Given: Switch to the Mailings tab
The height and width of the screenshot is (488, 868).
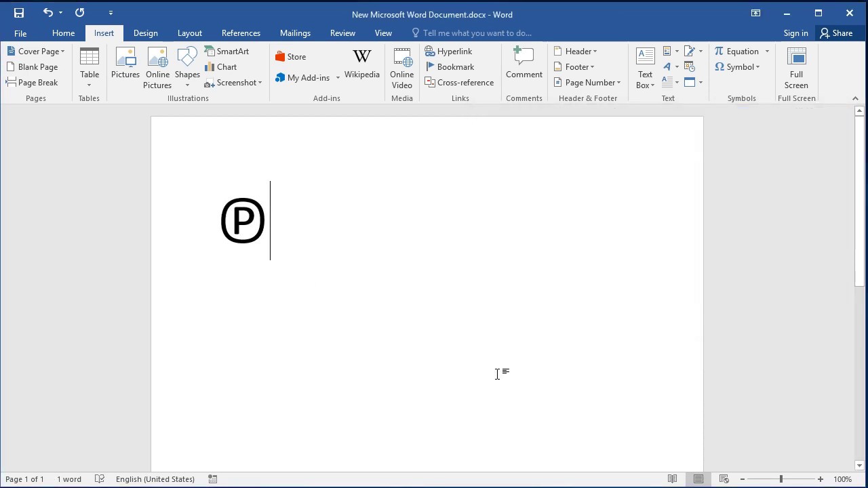Looking at the screenshot, I should 295,33.
